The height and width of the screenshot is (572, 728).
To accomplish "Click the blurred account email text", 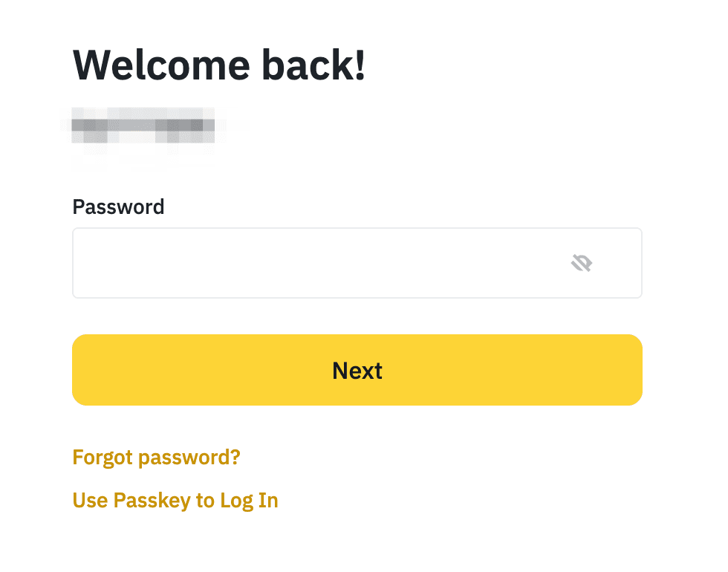I will tap(143, 125).
